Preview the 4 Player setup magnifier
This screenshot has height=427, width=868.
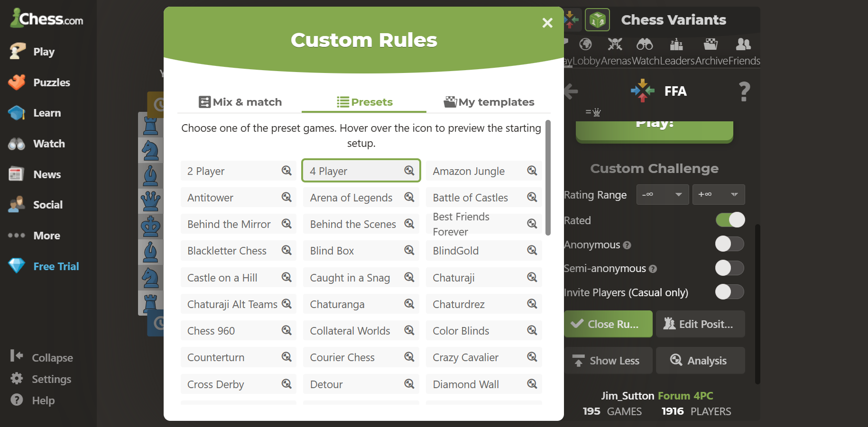coord(409,171)
